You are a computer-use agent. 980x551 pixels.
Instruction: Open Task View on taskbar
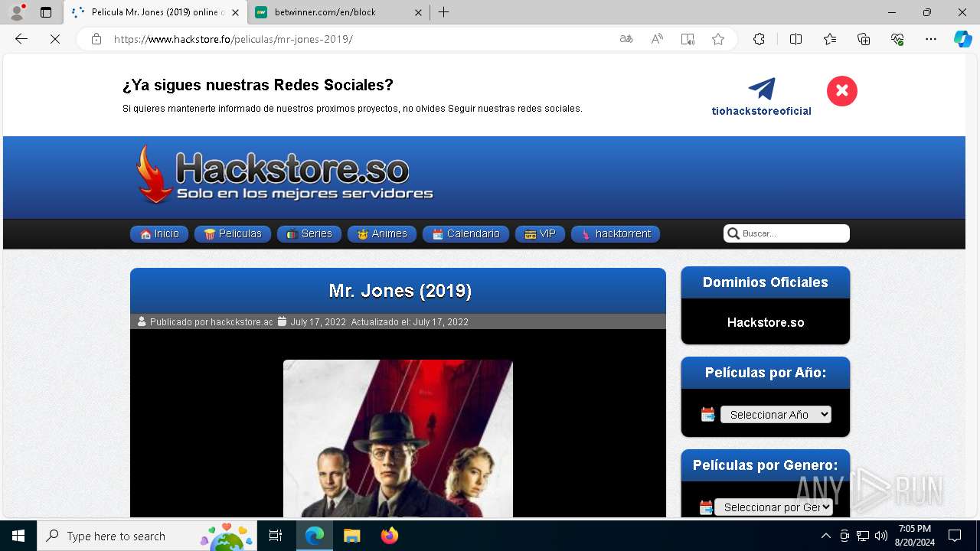click(x=276, y=536)
